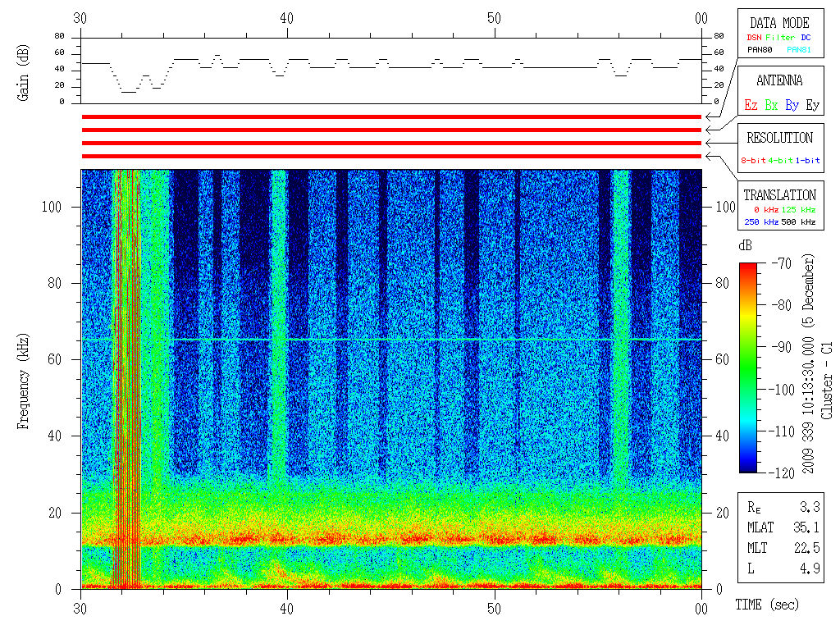Click the MLAT value 35.1

(x=806, y=527)
